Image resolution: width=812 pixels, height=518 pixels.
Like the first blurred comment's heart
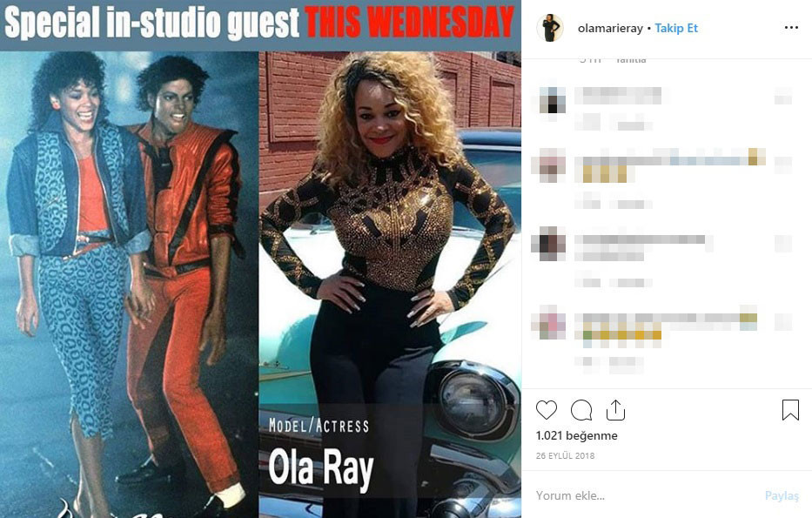point(783,96)
